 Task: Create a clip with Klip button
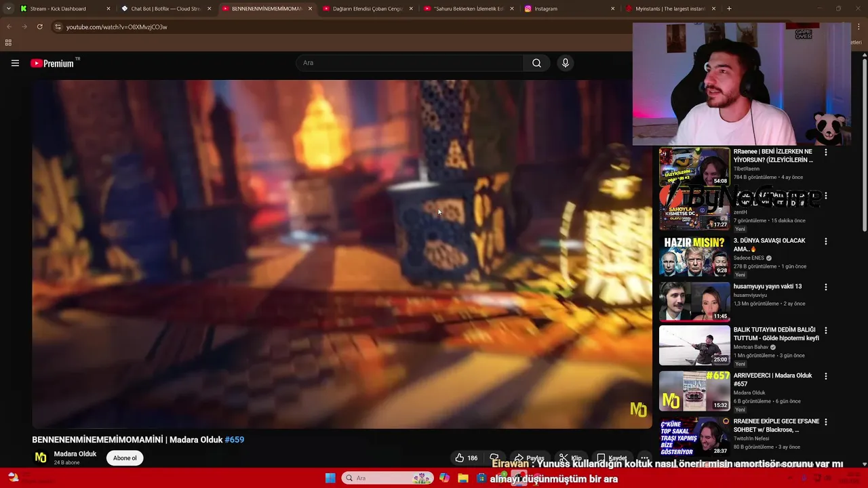point(570,458)
